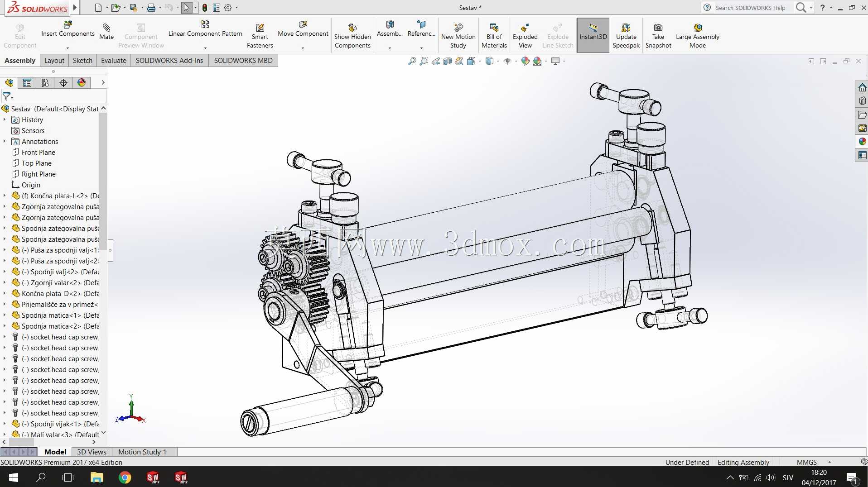Click Take Snapshot
The image size is (868, 487).
point(658,35)
